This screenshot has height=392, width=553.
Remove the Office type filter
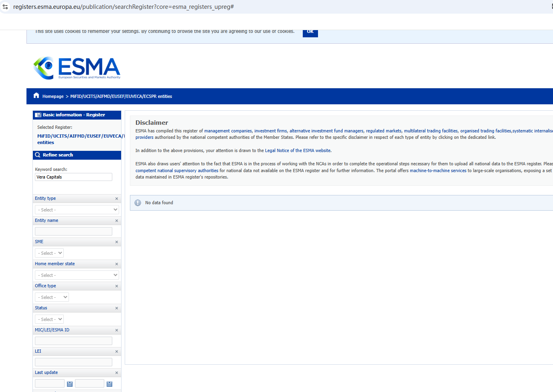pyautogui.click(x=117, y=286)
